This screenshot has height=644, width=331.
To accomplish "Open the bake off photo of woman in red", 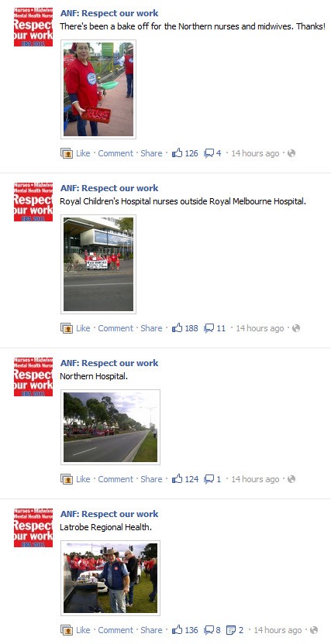I will point(98,89).
